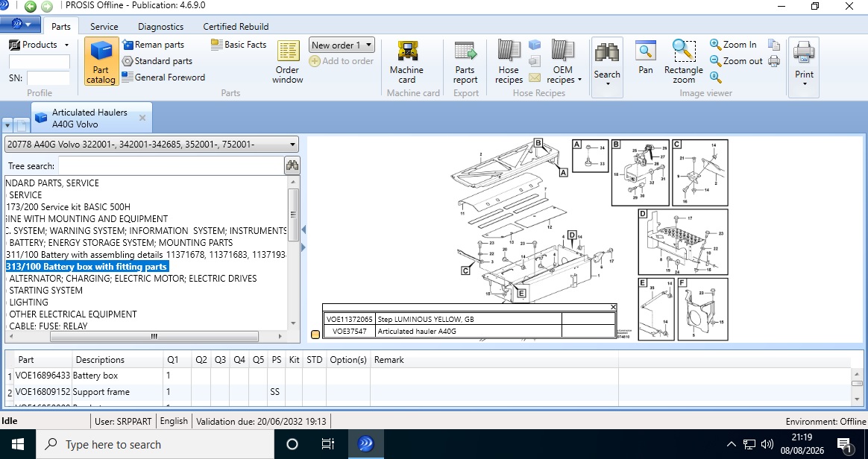Click the yellow note icon beside the parts popup
868x459 pixels.
click(315, 334)
